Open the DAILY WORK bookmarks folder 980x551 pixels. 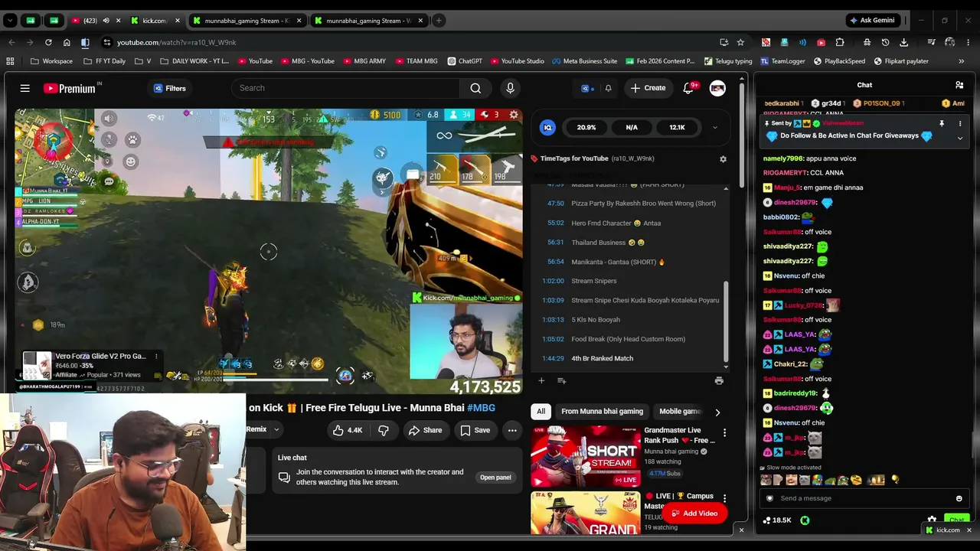click(x=194, y=61)
